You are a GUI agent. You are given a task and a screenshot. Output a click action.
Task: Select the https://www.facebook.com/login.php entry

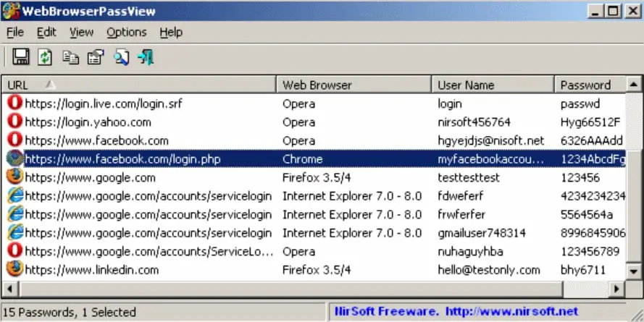[x=123, y=158]
